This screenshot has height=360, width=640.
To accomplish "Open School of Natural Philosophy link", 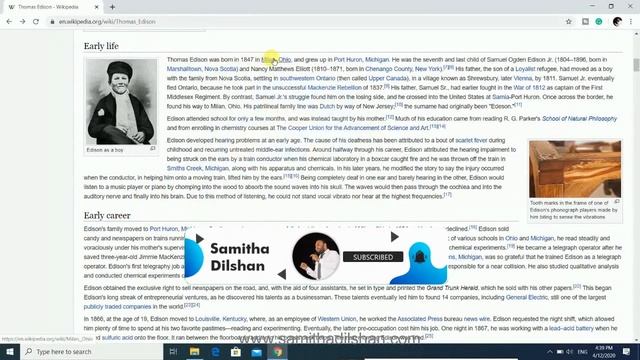I will (579, 119).
